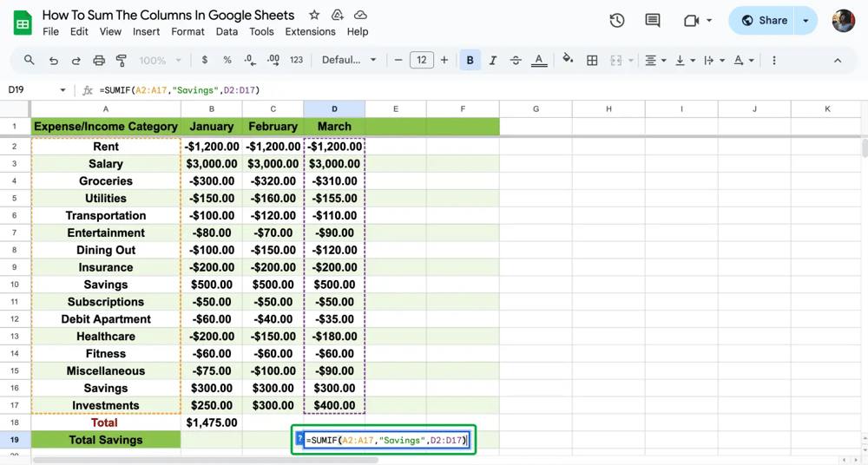Image resolution: width=868 pixels, height=465 pixels.
Task: Click the Undo arrow icon
Action: click(54, 61)
